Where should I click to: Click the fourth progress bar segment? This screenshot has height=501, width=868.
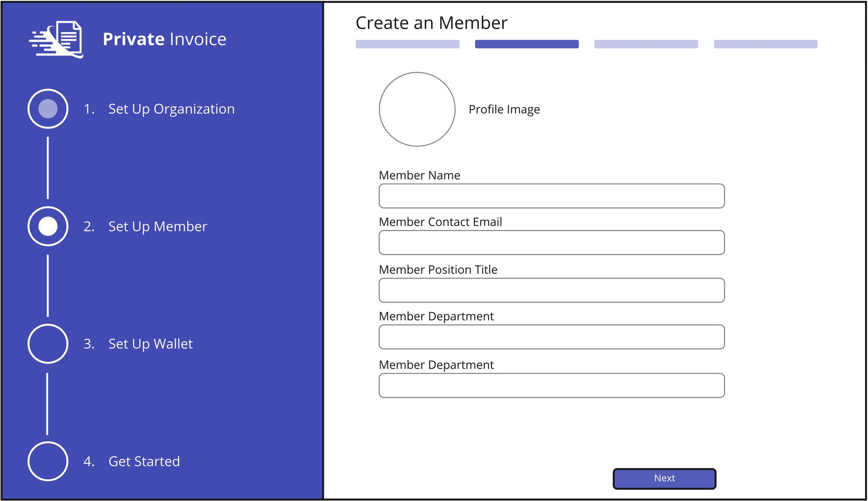click(x=765, y=44)
